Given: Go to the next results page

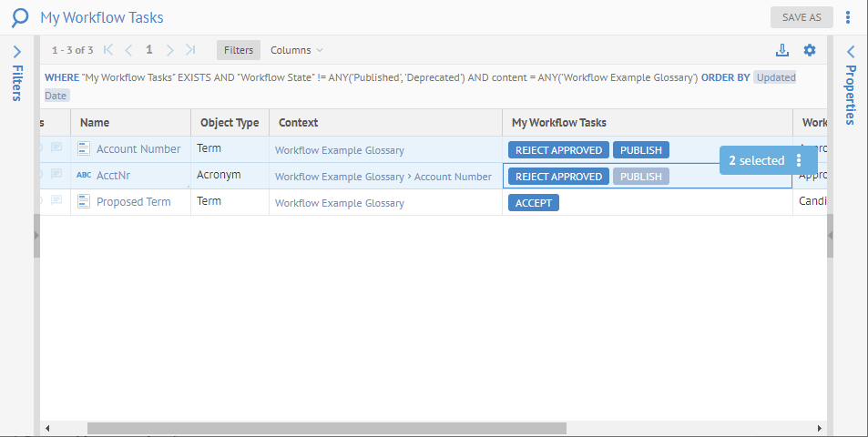Looking at the screenshot, I should click(170, 50).
